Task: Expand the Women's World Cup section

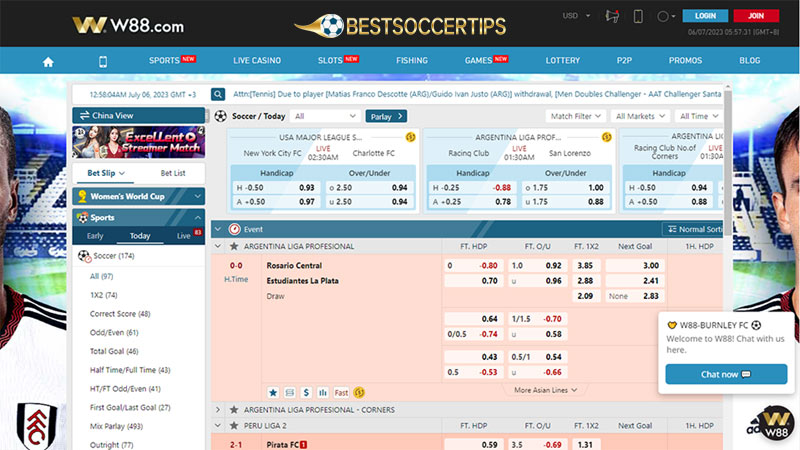Action: click(197, 196)
